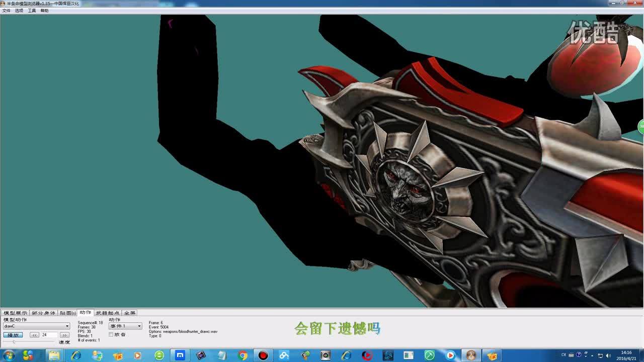644x362 pixels.
Task: Open the 工具 menu
Action: 32,11
